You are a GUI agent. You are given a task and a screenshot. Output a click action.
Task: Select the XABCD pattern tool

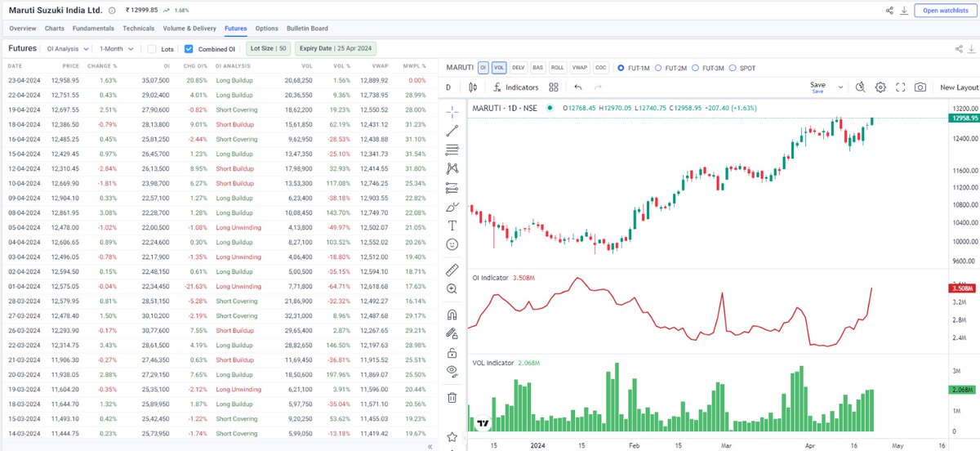pos(452,168)
